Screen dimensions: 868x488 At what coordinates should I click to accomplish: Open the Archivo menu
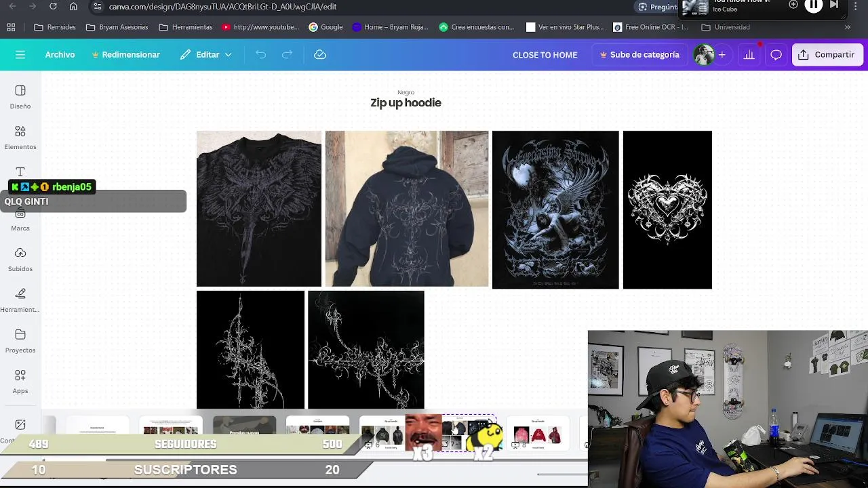pyautogui.click(x=60, y=55)
